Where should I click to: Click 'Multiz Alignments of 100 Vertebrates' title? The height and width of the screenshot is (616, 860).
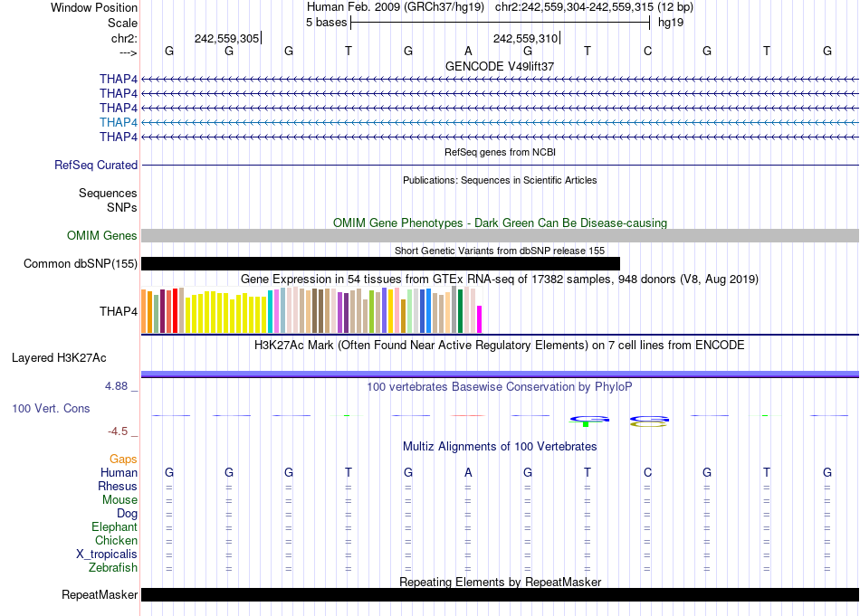(500, 447)
